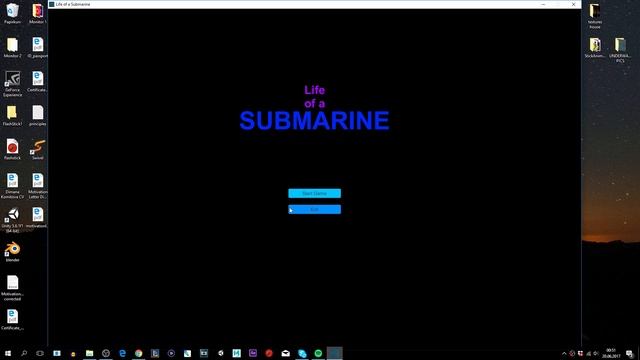Select the principles text file on desktop
This screenshot has height=360, width=640.
[38, 116]
